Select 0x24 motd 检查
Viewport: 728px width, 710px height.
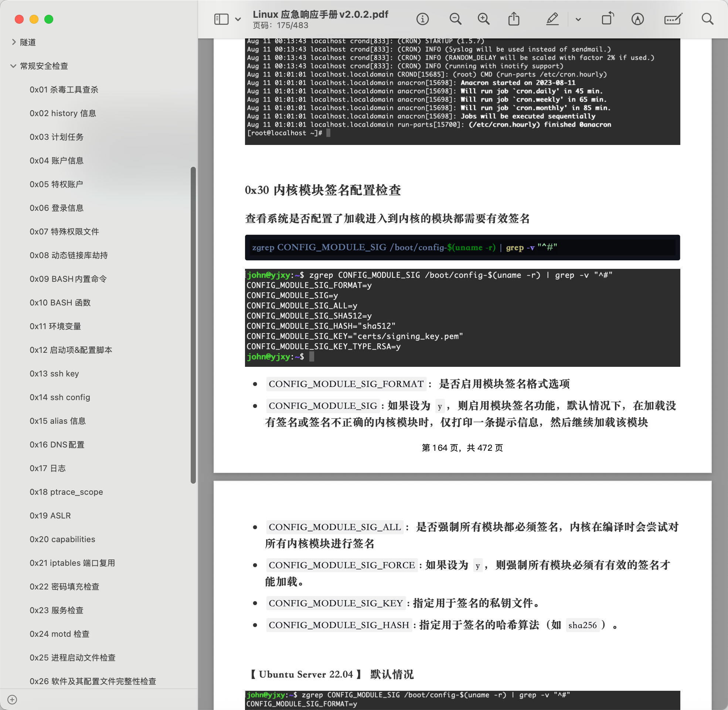point(59,634)
